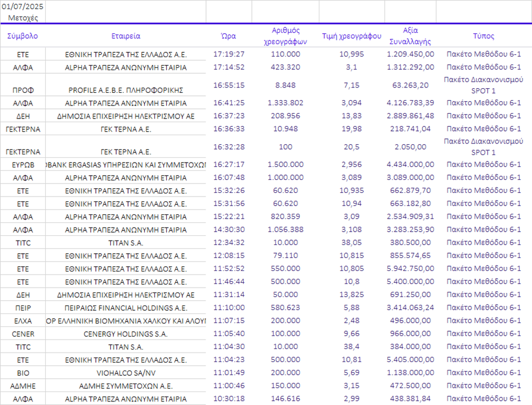Select the Τιμή χρεογράφου header

351,36
